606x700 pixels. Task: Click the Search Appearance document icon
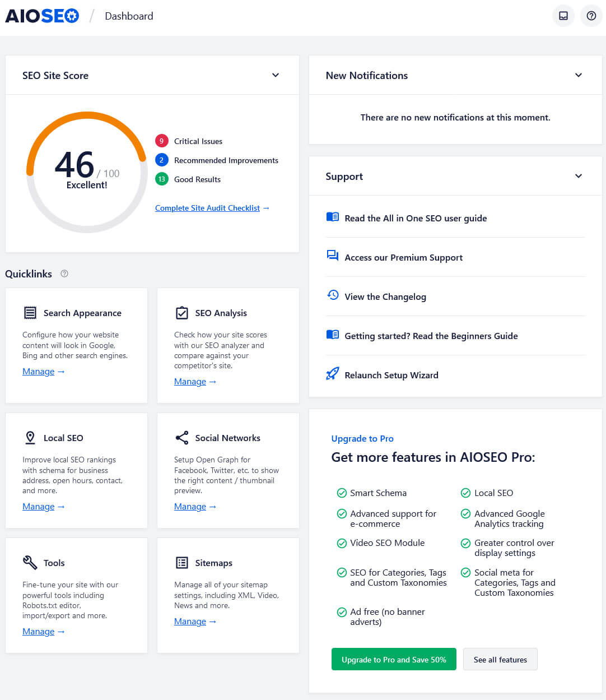30,313
